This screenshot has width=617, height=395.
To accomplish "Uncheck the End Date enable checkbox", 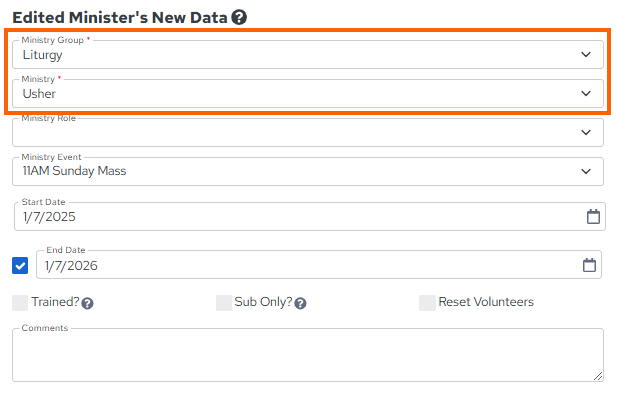I will [x=20, y=266].
